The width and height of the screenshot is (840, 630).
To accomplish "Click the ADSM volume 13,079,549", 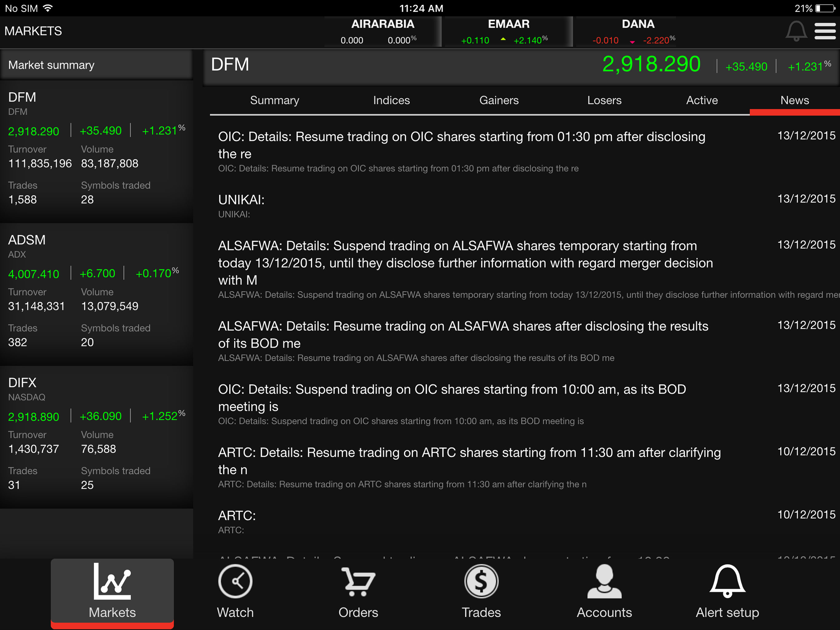I will pyautogui.click(x=109, y=307).
